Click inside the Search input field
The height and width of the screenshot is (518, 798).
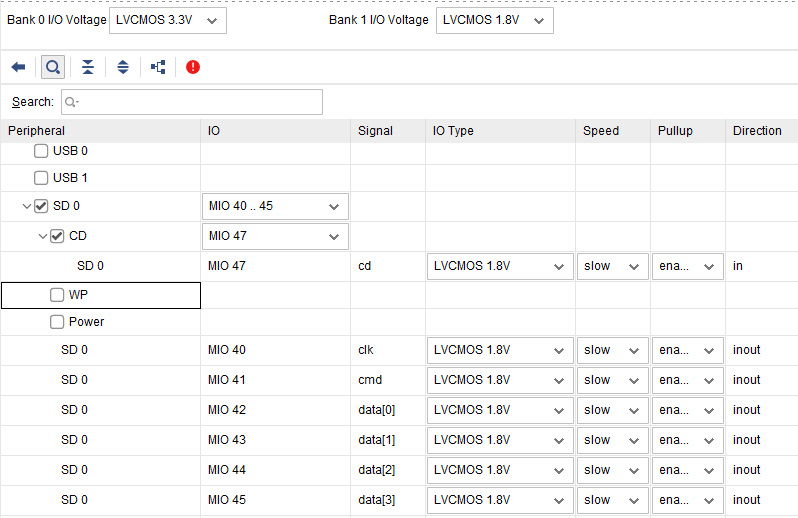tap(192, 102)
